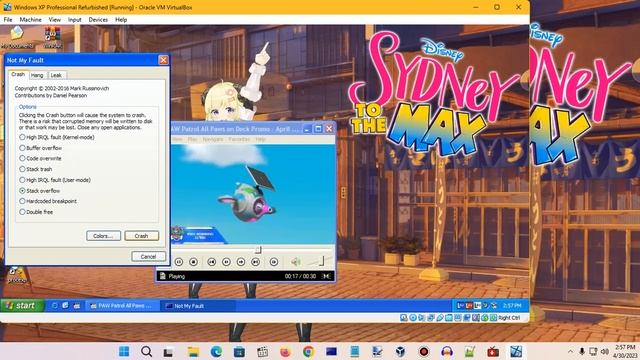Open Task View on the Windows 11 taskbar
The height and width of the screenshot is (360, 640).
pyautogui.click(x=169, y=352)
